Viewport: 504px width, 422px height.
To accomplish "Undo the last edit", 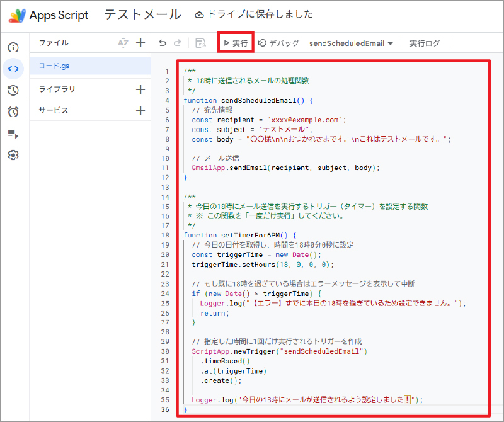I will click(x=163, y=43).
